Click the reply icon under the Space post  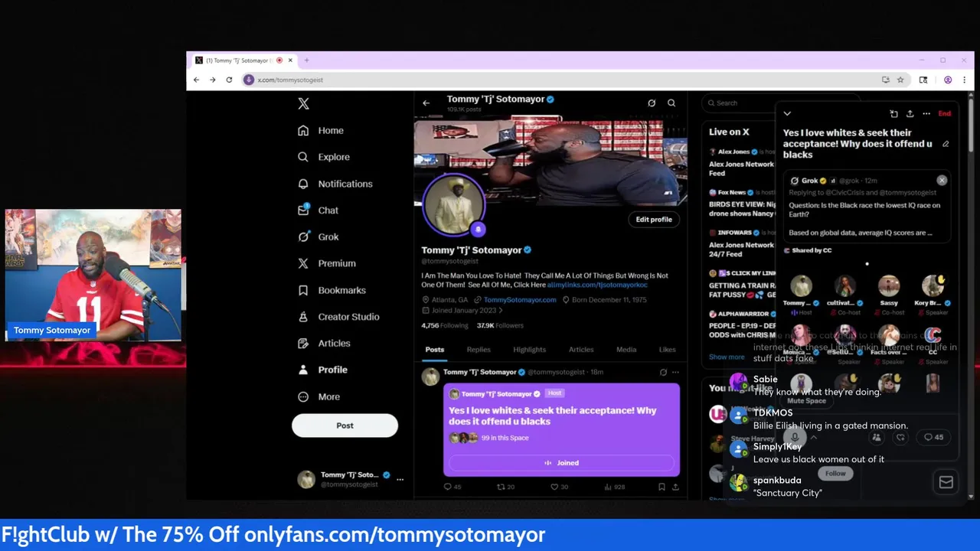[448, 487]
